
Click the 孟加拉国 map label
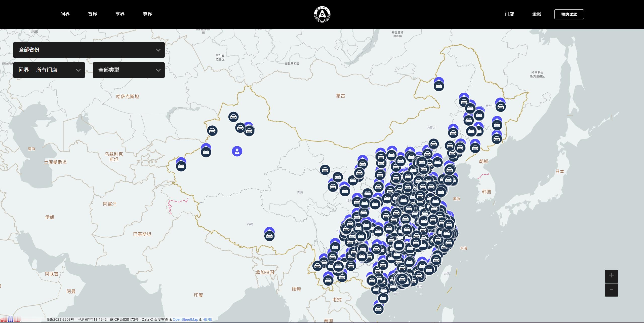pos(265,272)
